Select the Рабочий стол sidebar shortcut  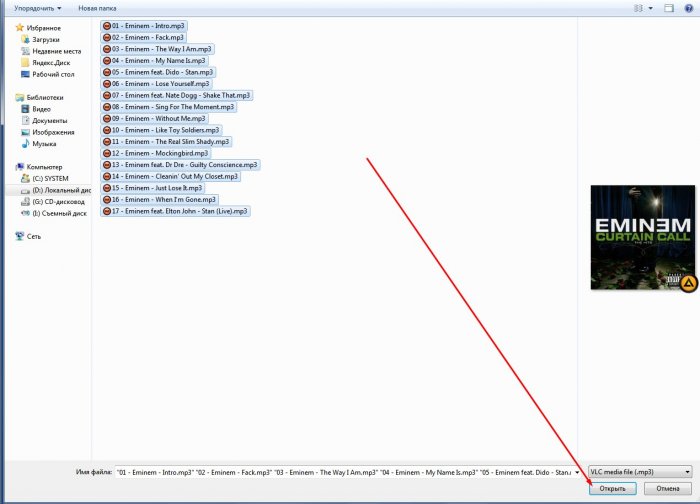pyautogui.click(x=53, y=74)
